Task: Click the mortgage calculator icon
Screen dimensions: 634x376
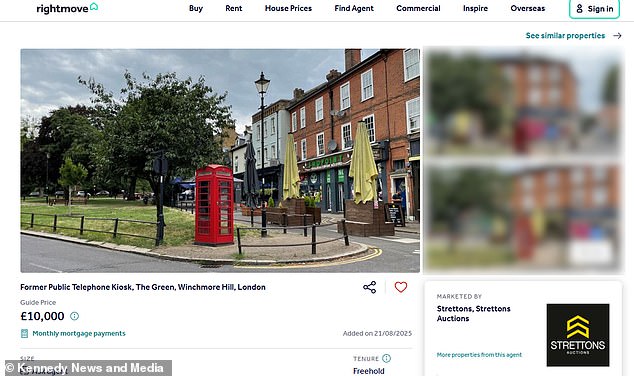Action: [24, 334]
